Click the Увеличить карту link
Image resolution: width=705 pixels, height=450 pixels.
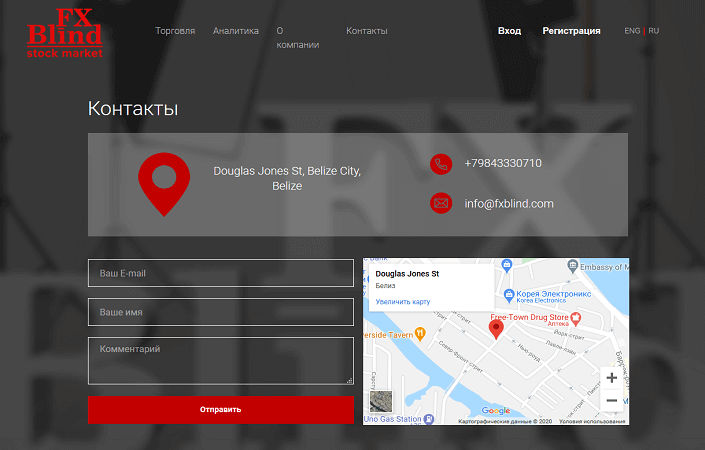(x=403, y=301)
